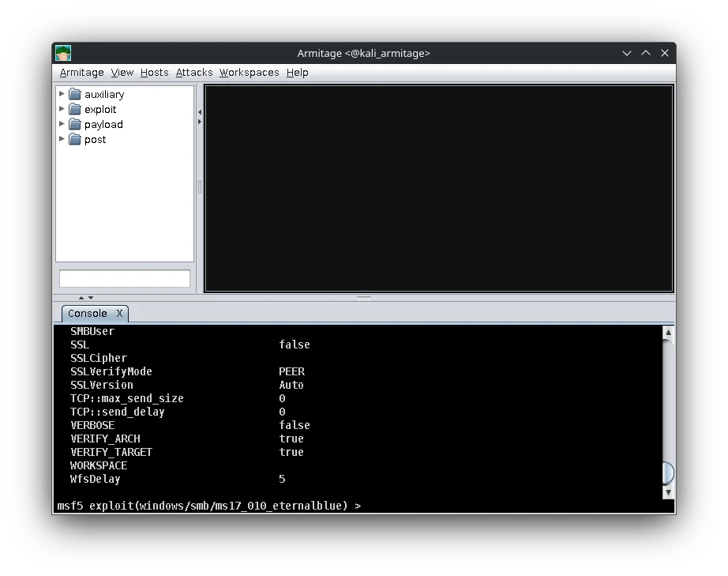Click the WORKSPACE option text

(x=99, y=465)
